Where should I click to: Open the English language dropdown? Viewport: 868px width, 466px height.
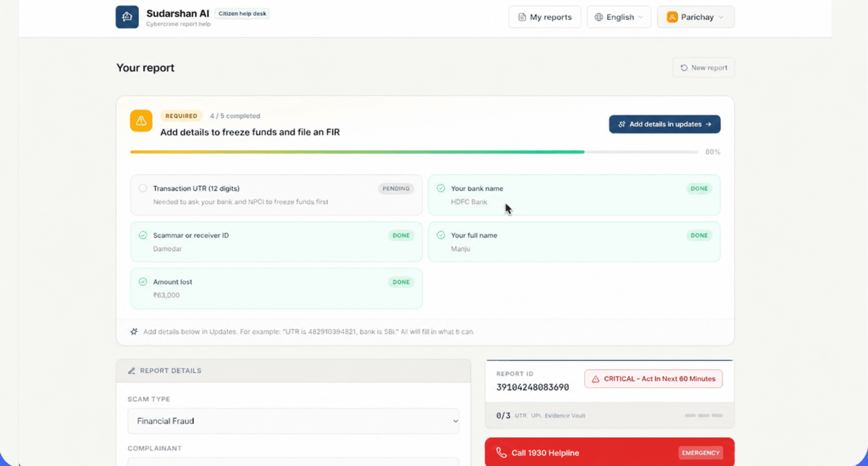[x=619, y=17]
